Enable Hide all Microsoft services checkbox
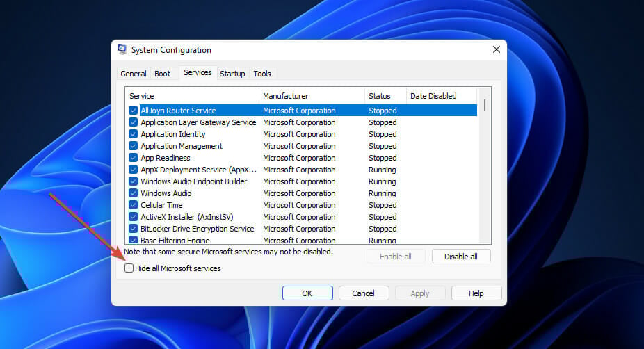This screenshot has width=644, height=349. pos(129,268)
